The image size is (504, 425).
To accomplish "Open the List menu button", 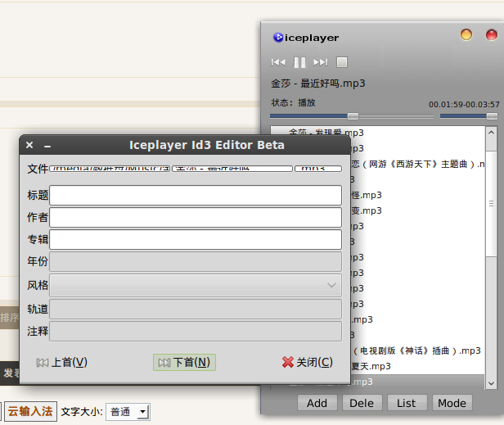I will pos(407,403).
